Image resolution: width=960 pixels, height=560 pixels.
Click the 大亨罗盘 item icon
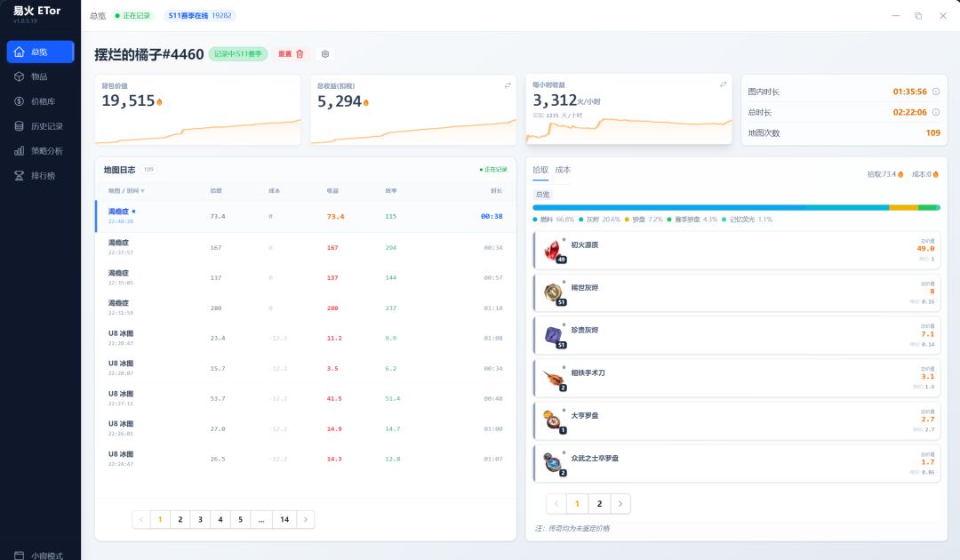[x=553, y=421]
